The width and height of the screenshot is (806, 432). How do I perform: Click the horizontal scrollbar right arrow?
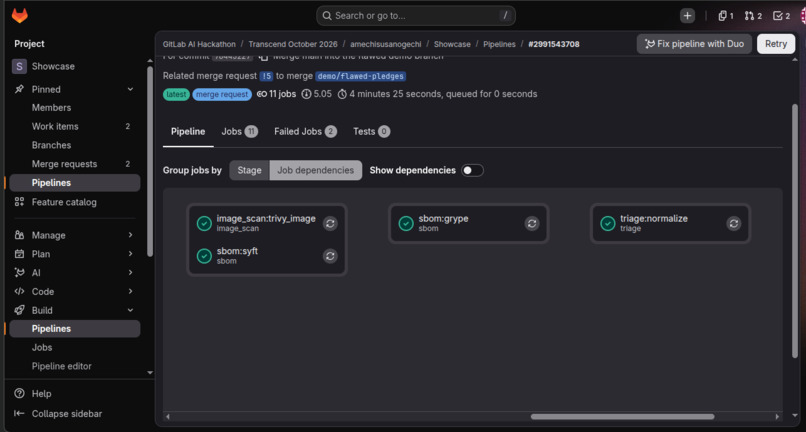pos(778,417)
